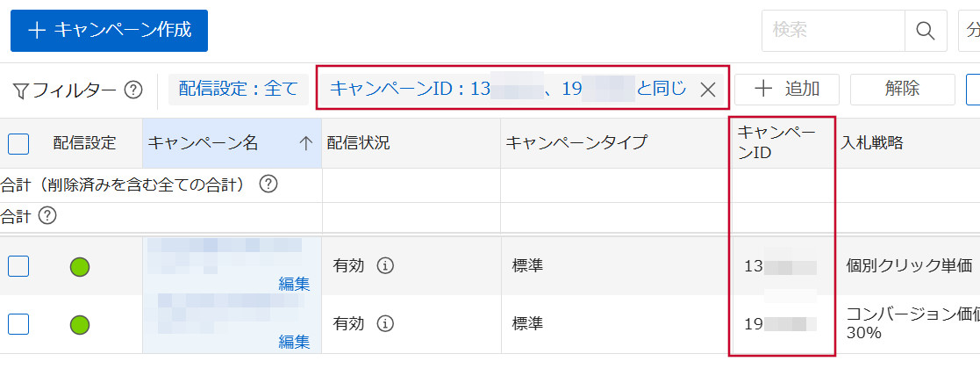
Task: Click 編集 link in campaign 19 row
Action: (x=295, y=342)
